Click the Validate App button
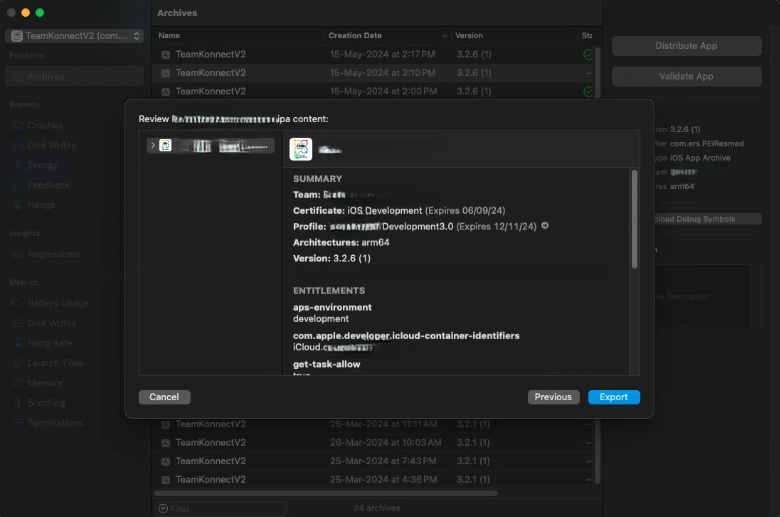Image resolution: width=780 pixels, height=517 pixels. (686, 76)
